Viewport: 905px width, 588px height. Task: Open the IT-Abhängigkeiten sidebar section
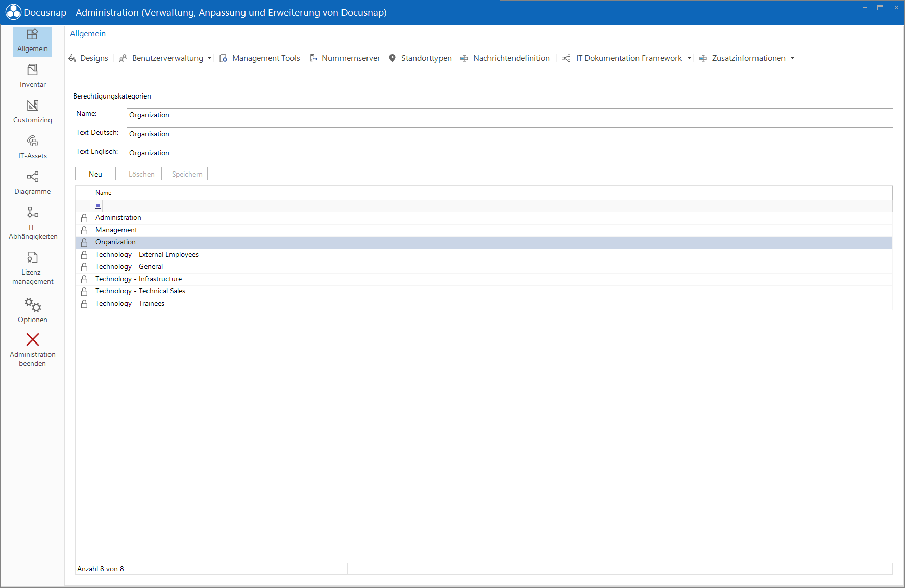(33, 223)
